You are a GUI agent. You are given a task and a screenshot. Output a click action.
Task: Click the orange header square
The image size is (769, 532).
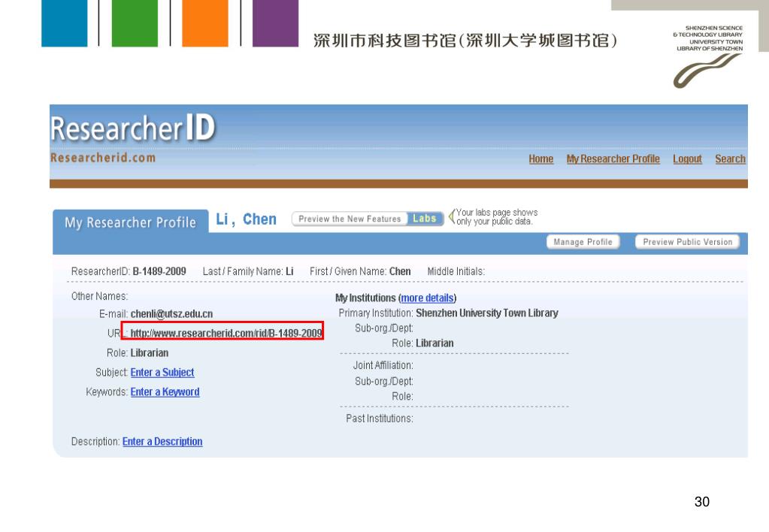pyautogui.click(x=205, y=23)
